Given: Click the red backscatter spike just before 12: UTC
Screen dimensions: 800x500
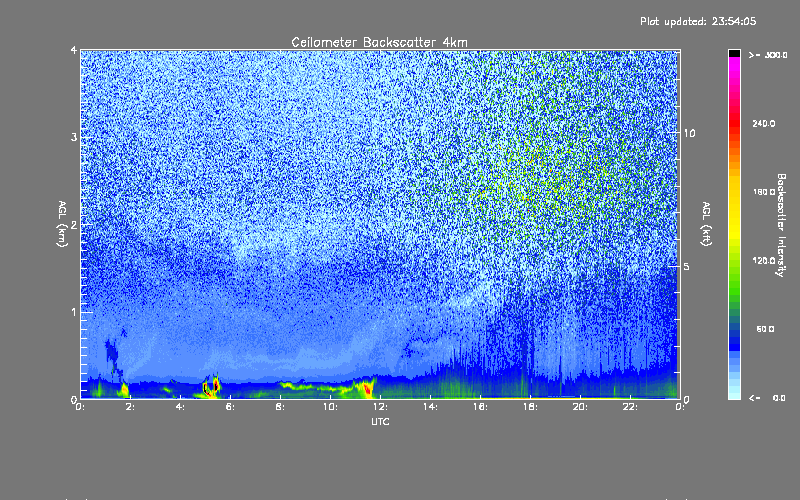Looking at the screenshot, I should click(367, 390).
